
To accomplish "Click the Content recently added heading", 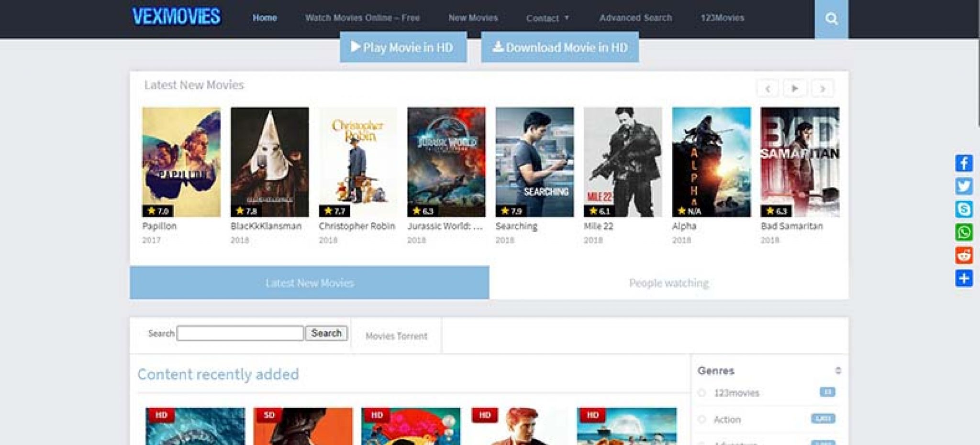I will click(x=218, y=374).
